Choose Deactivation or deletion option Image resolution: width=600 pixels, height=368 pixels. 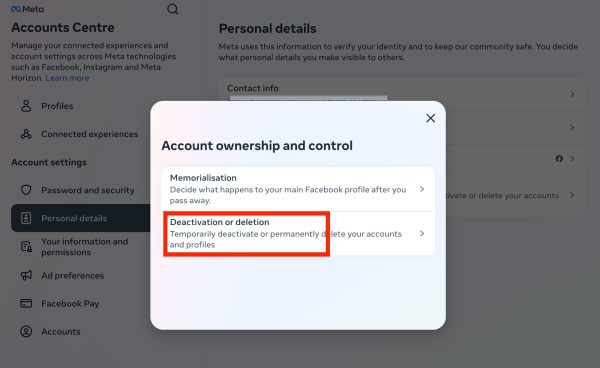298,233
